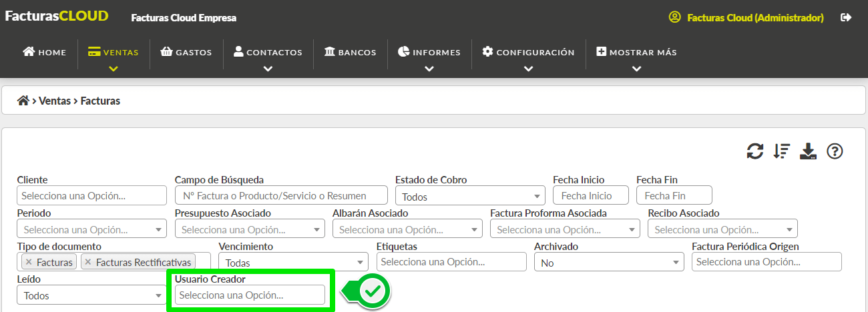The height and width of the screenshot is (312, 868).
Task: Open the Archivado dropdown
Action: click(x=609, y=263)
